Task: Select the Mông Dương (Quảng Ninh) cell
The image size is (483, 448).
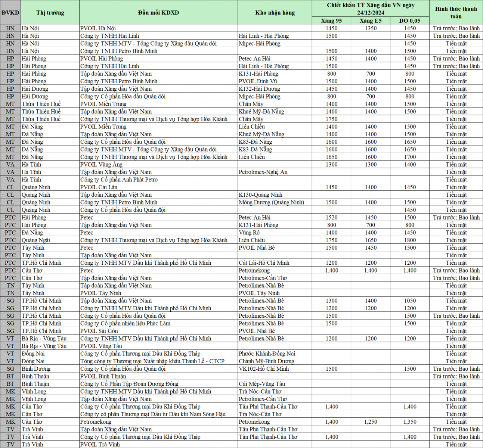Action: [x=275, y=202]
